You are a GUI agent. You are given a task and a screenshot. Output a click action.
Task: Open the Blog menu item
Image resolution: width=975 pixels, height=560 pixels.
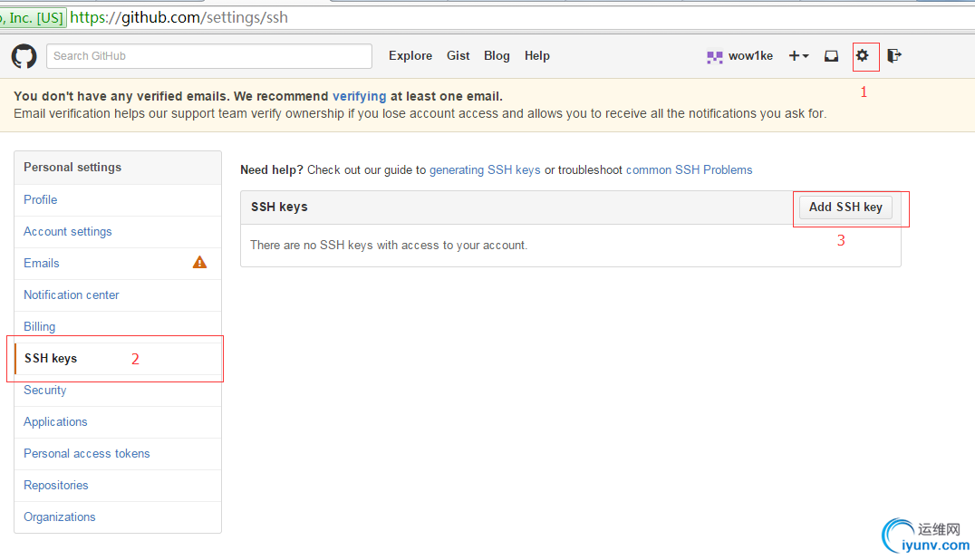(497, 56)
